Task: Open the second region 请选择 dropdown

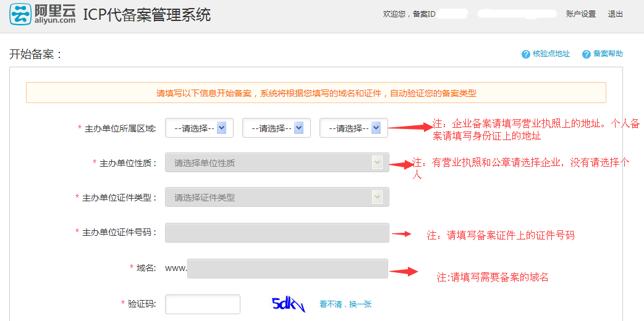Action: pos(276,128)
